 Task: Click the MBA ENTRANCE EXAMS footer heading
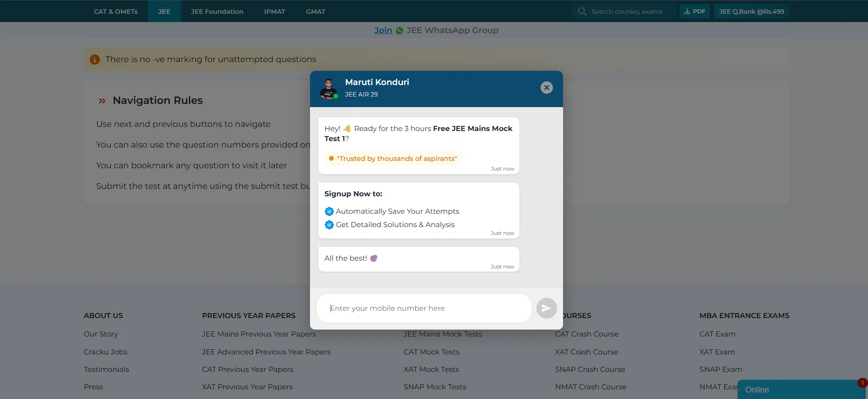[x=744, y=316]
